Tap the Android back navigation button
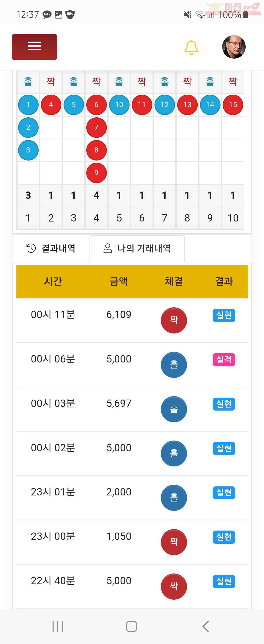 pyautogui.click(x=206, y=626)
